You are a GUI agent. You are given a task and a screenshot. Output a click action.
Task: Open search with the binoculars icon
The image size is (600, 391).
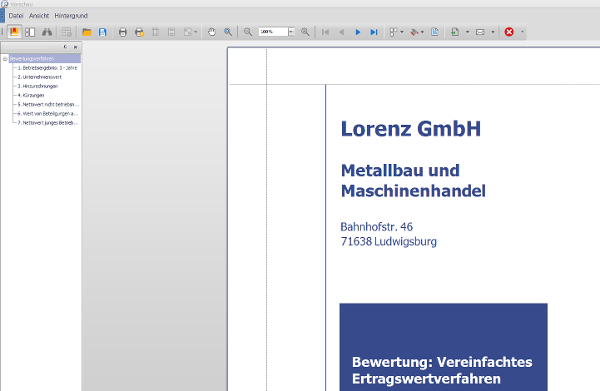pyautogui.click(x=47, y=32)
